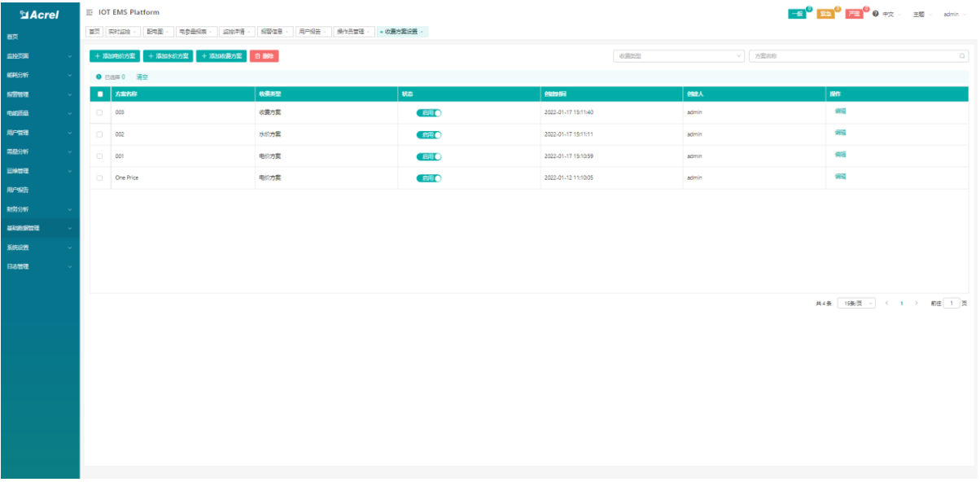
Task: Check the checkbox for row 002
Action: tap(99, 134)
